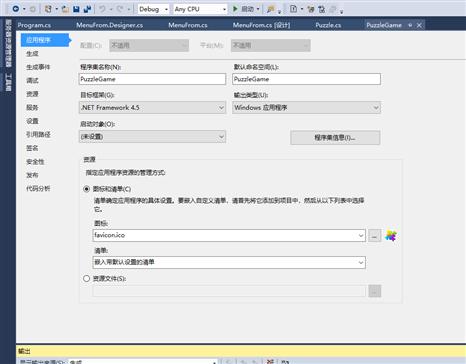
Task: Switch to the Puzzle.cs tab
Action: click(328, 25)
